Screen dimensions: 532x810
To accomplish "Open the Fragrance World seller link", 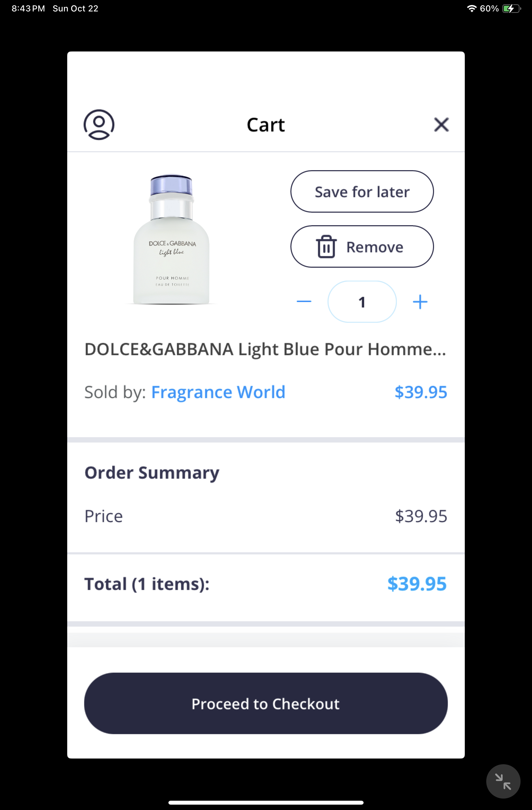I will 218,392.
